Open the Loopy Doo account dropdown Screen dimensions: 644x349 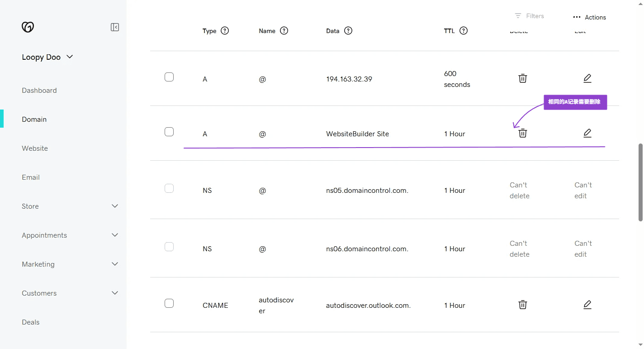(47, 57)
